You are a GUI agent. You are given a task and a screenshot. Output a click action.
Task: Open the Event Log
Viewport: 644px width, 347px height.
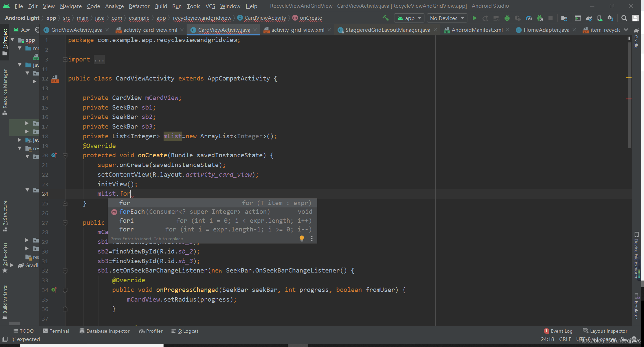tap(558, 331)
